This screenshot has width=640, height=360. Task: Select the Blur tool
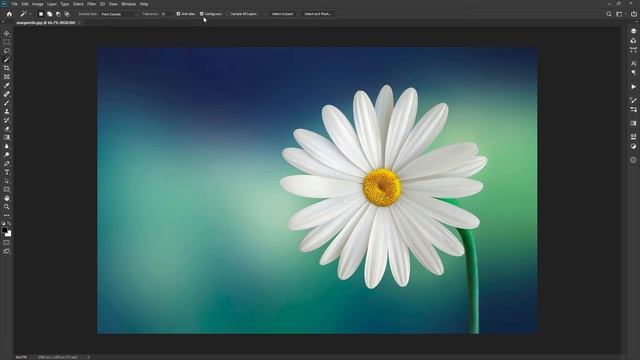tap(7, 146)
